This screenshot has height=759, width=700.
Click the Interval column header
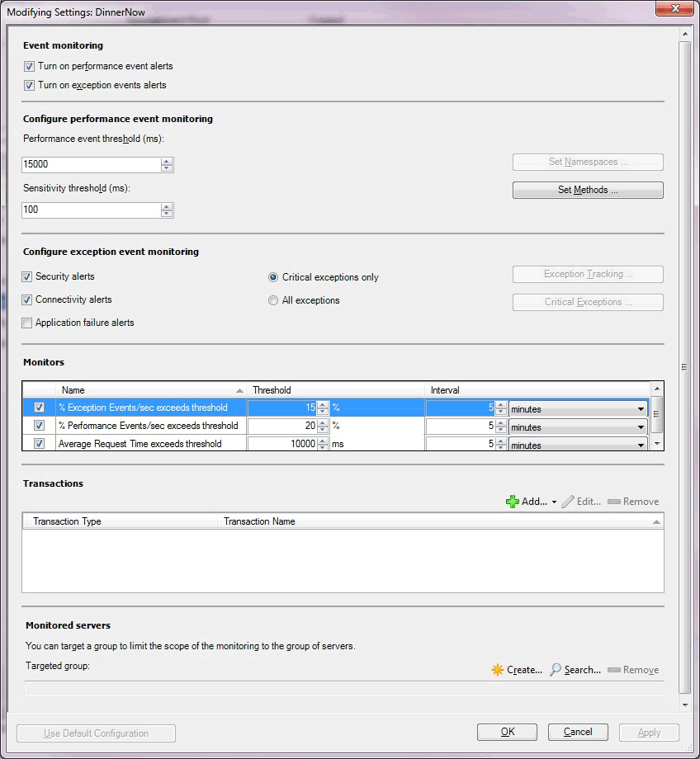click(537, 390)
